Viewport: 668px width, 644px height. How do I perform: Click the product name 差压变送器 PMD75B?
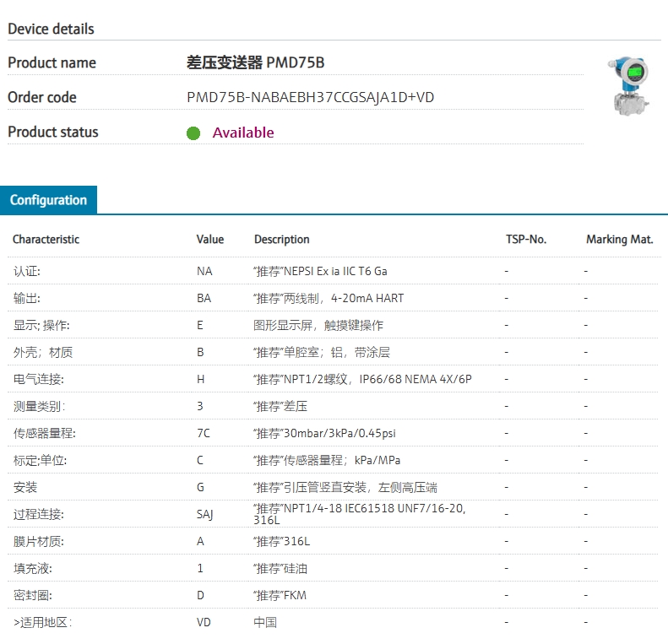click(256, 62)
